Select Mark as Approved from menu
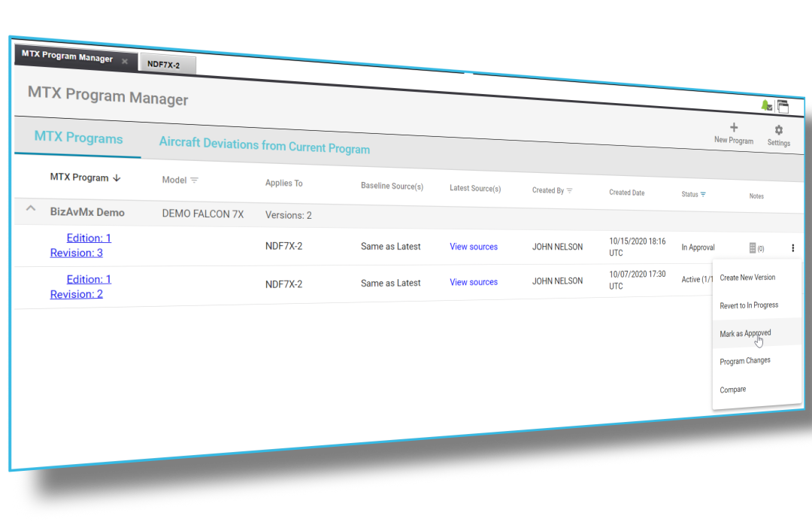 pos(745,333)
